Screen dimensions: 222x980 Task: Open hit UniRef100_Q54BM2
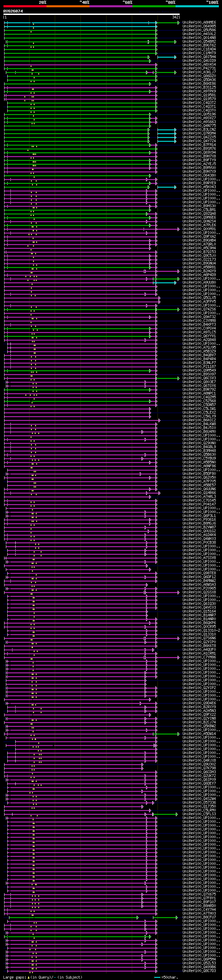click(199, 41)
